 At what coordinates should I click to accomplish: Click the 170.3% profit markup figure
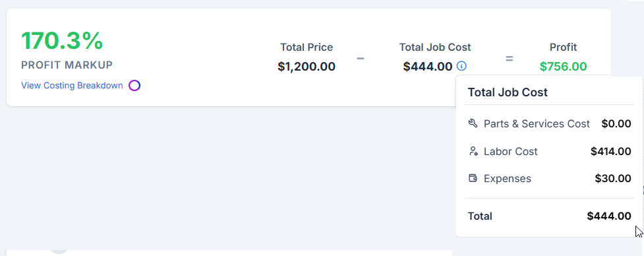pyautogui.click(x=62, y=41)
